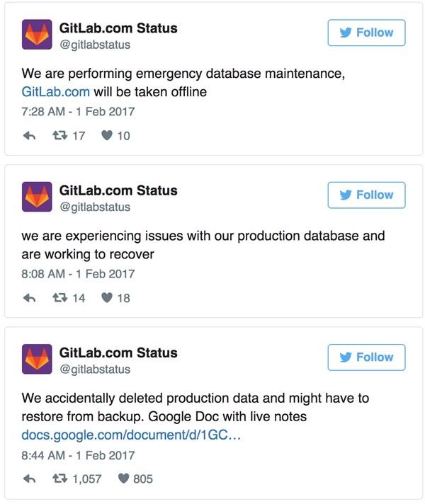Like the production database issues tweet

[107, 298]
